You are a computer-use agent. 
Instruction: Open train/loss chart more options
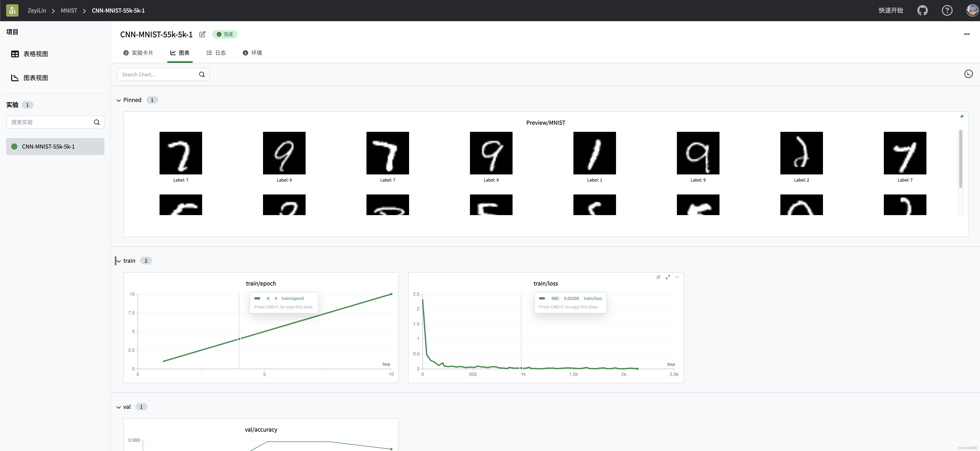[x=677, y=277]
